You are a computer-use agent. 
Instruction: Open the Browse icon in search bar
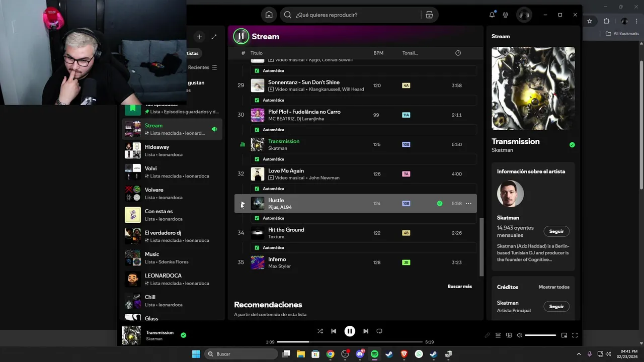tap(429, 15)
